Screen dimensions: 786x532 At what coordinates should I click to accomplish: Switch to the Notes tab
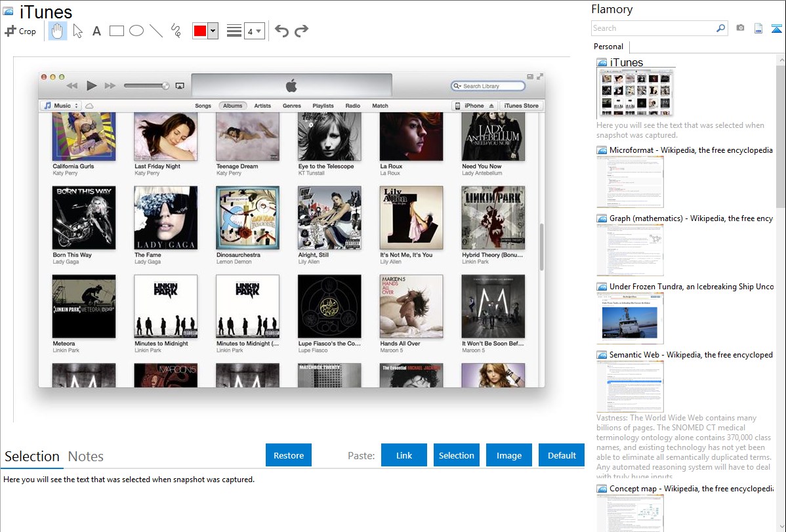point(86,457)
